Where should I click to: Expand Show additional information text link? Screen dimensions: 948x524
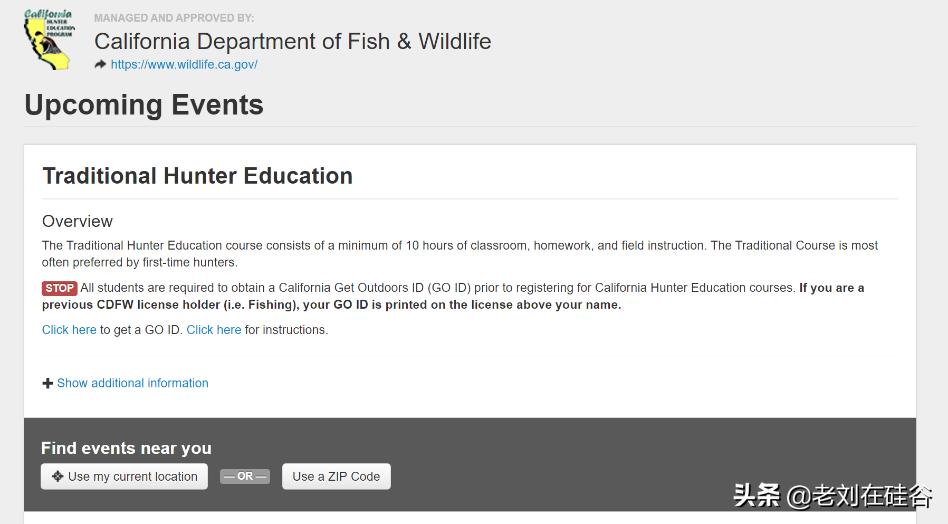point(133,383)
